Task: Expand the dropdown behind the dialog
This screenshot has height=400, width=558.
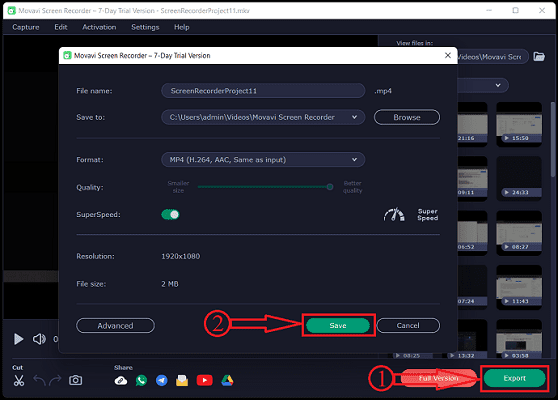Action: point(498,85)
